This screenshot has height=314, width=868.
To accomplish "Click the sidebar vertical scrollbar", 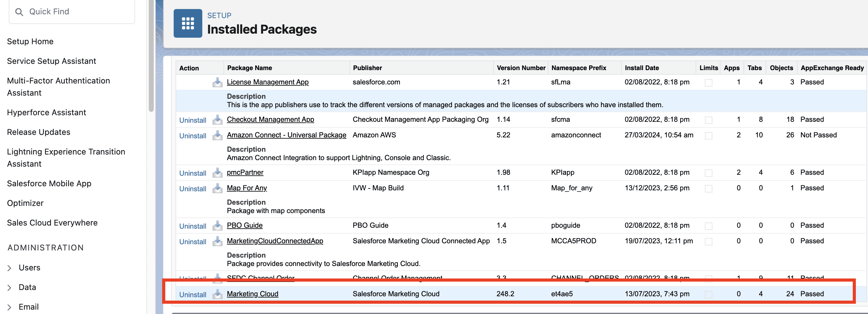I will pyautogui.click(x=151, y=56).
